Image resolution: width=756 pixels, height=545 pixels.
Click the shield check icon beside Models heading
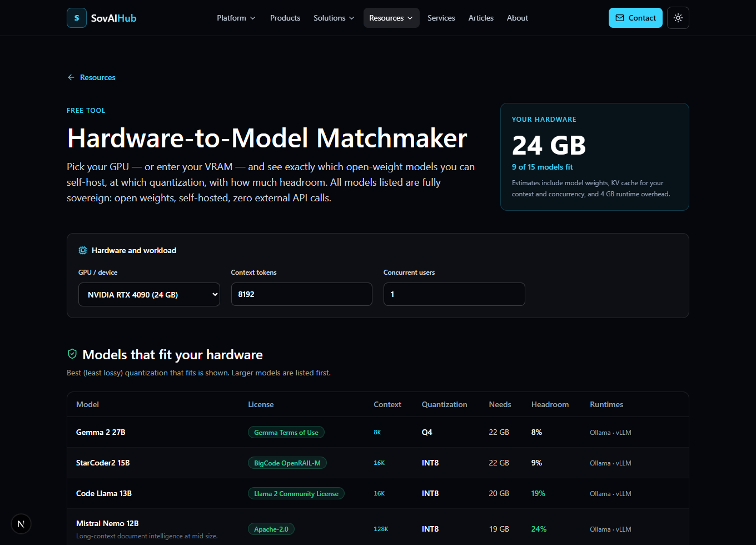tap(72, 354)
